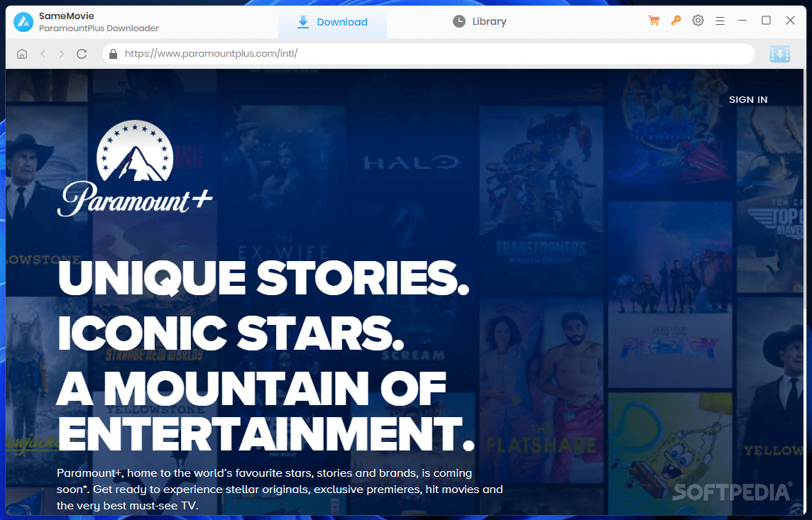Screen dimensions: 812x520
Task: Click the Paramount+ mountain logo
Action: (x=135, y=168)
